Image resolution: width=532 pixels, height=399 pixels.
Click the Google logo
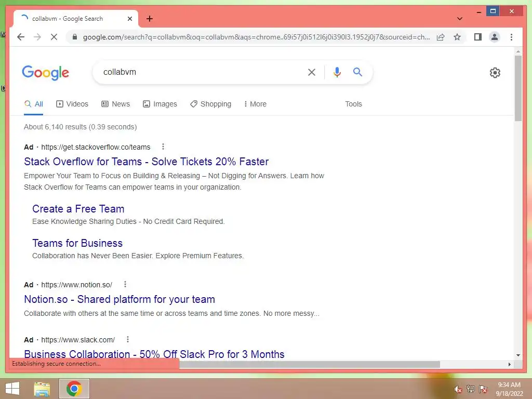[x=46, y=73]
